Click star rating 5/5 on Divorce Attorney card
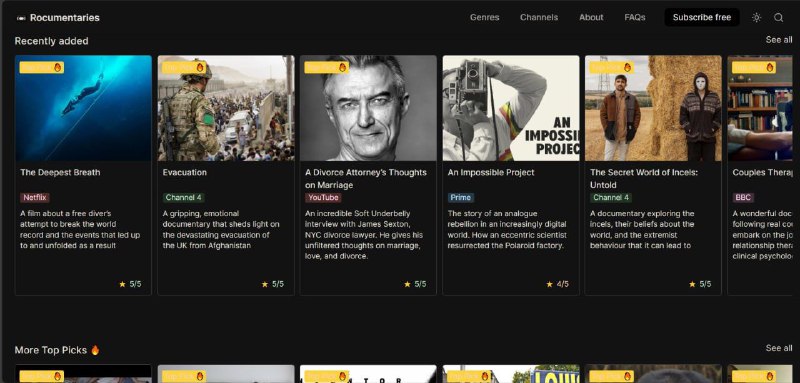800x383 pixels. (415, 284)
